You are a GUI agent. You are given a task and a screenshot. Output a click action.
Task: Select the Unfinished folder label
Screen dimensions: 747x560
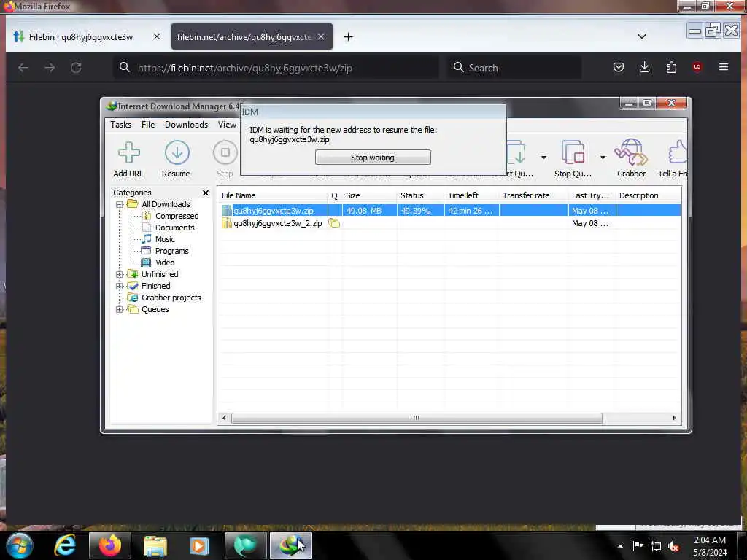(160, 274)
